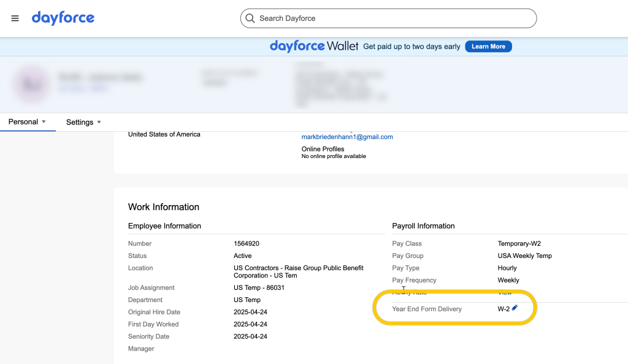Click the search magnifier icon
Image resolution: width=628 pixels, height=364 pixels.
[250, 18]
